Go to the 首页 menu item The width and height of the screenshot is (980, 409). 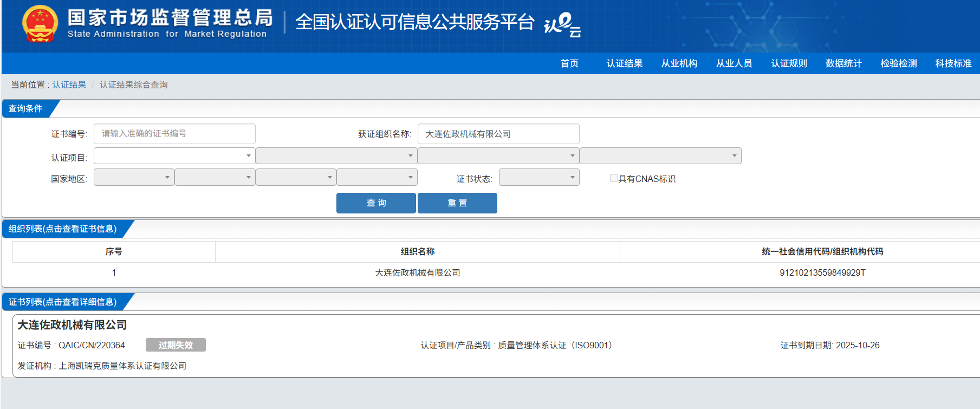click(x=569, y=63)
